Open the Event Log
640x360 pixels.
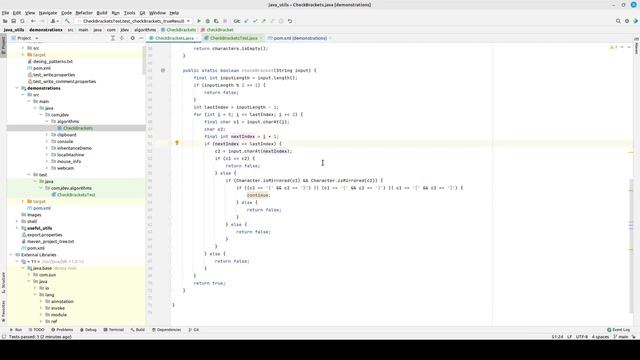[618, 329]
